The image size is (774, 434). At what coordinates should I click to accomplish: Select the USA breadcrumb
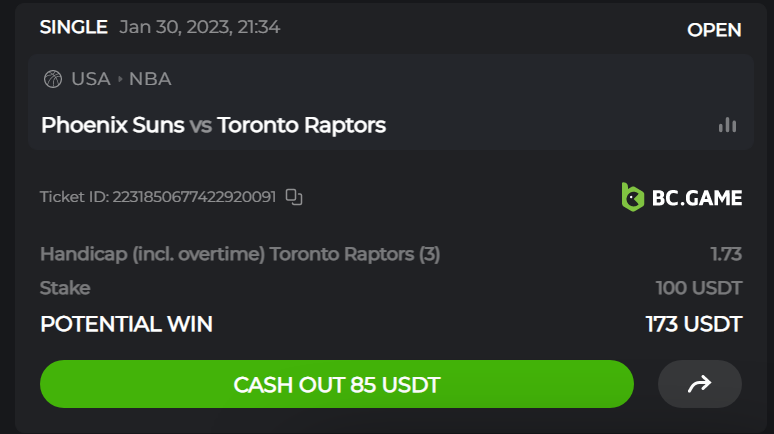coord(90,79)
